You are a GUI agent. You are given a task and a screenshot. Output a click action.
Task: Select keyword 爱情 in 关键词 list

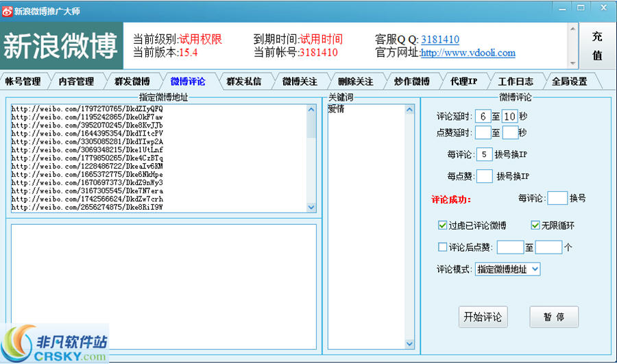pyautogui.click(x=336, y=109)
